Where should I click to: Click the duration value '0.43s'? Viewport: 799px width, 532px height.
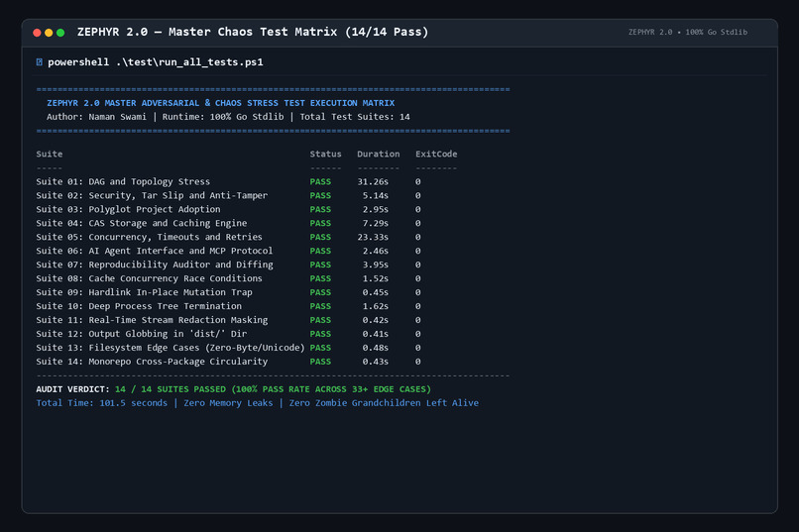coord(376,362)
